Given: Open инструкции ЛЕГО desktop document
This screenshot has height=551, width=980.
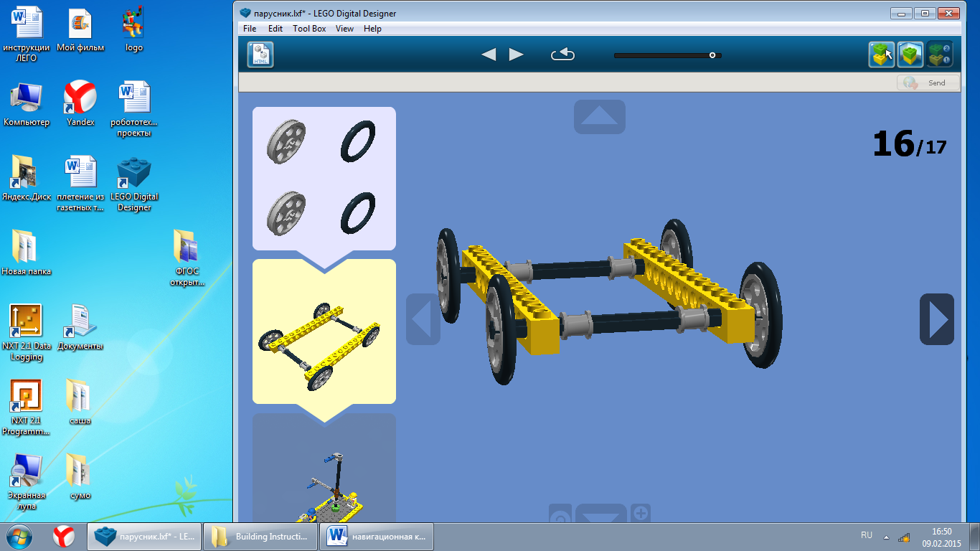Looking at the screenshot, I should pos(27,34).
